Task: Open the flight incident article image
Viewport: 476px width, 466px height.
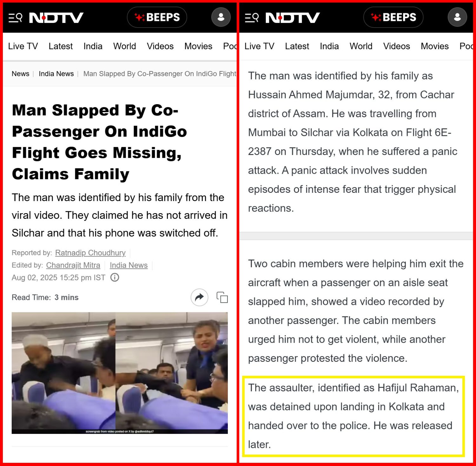Action: point(120,373)
